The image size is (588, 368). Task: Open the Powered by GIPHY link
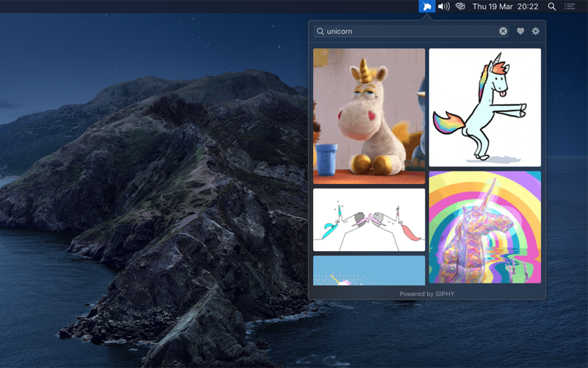[x=427, y=294]
